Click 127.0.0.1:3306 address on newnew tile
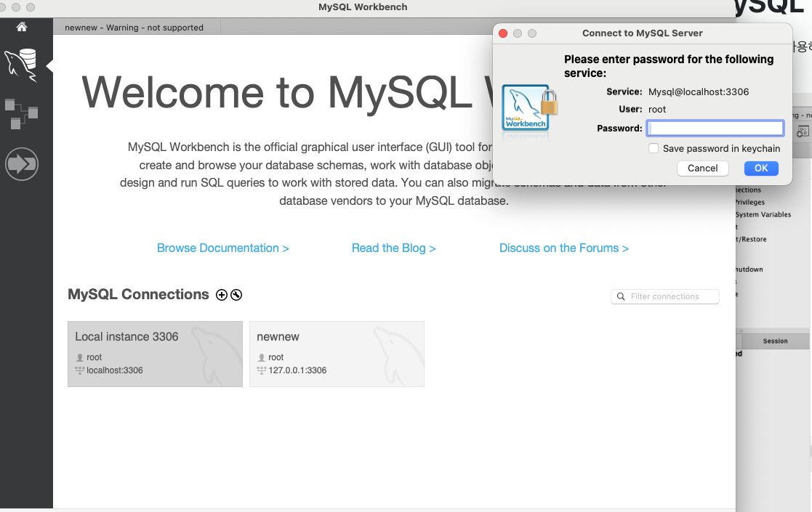This screenshot has height=512, width=812. 297,370
